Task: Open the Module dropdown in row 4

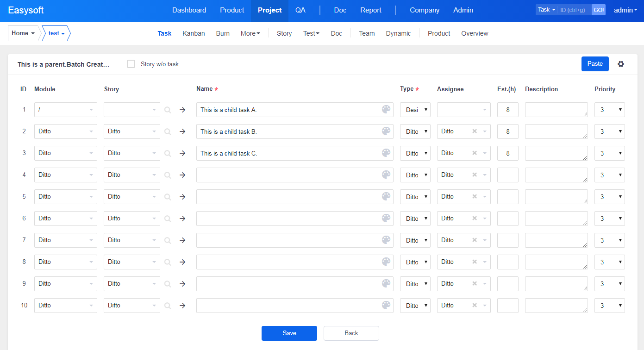Action: pyautogui.click(x=66, y=175)
